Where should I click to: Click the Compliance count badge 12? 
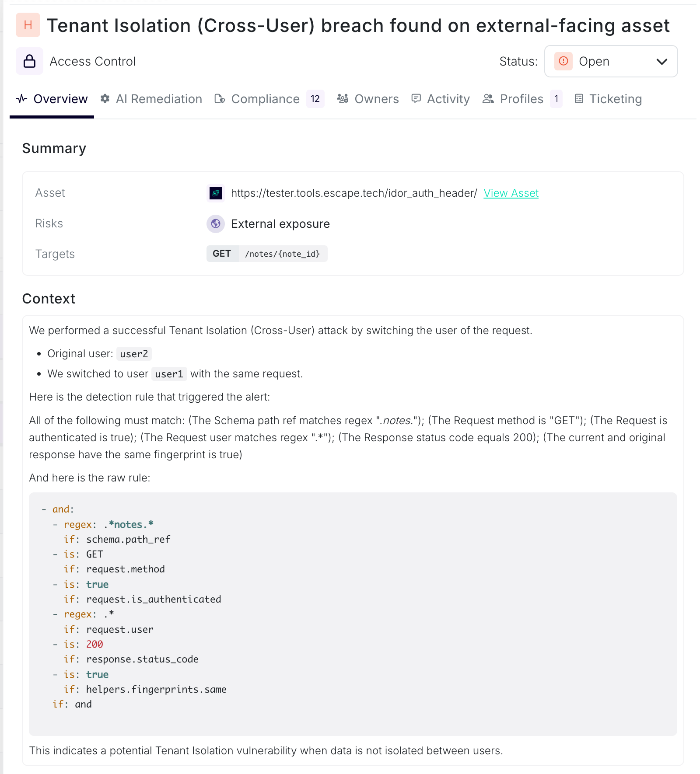point(315,99)
